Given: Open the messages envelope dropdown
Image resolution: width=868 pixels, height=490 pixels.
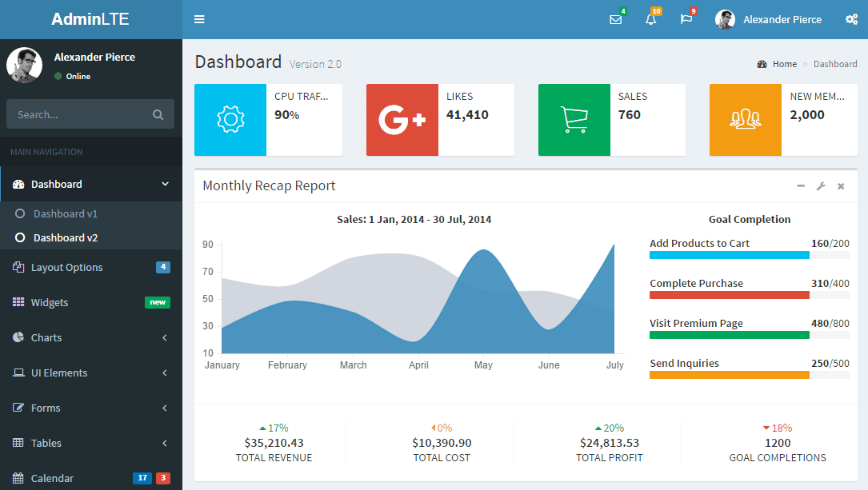Looking at the screenshot, I should [615, 19].
